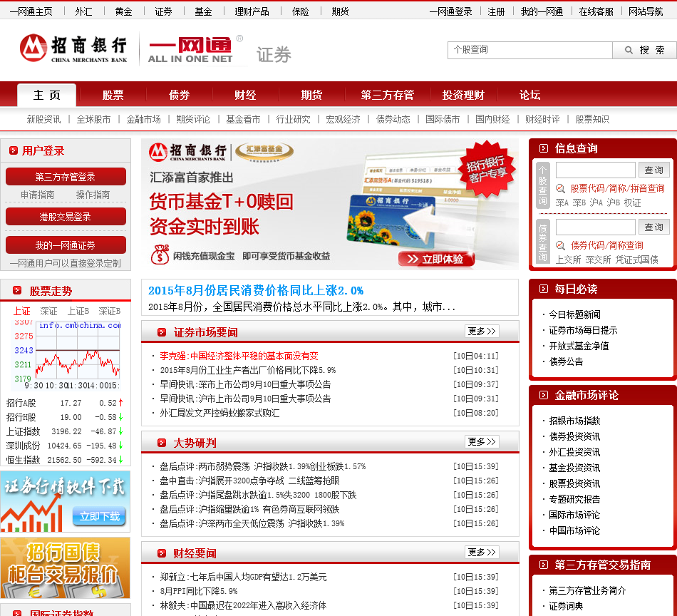Viewport: 677px width, 616px height.
Task: Select the 上证 chart tab
Action: coord(21,311)
